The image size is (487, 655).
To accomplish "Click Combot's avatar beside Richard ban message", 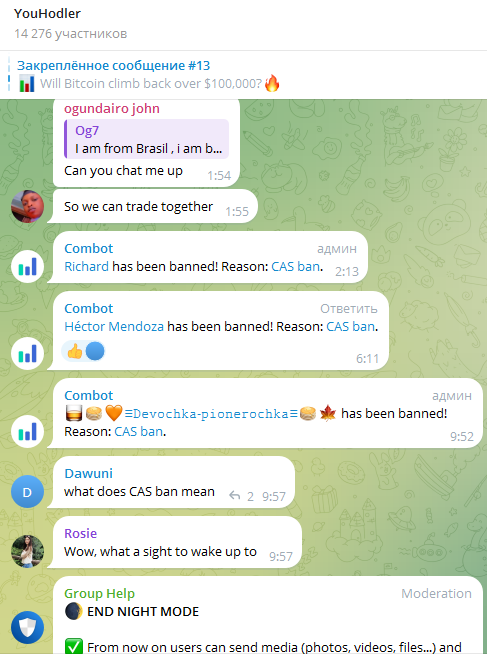I will [28, 266].
